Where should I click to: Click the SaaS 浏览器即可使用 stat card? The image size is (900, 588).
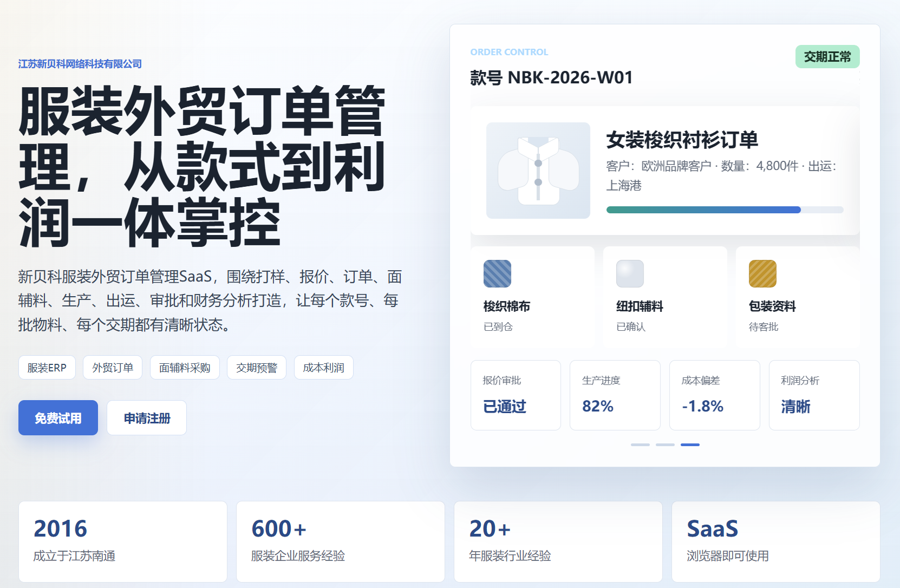[776, 541]
